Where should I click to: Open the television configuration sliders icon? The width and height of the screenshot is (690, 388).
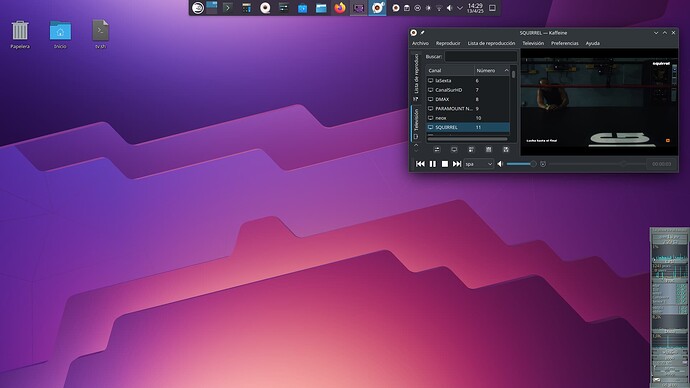[x=437, y=150]
